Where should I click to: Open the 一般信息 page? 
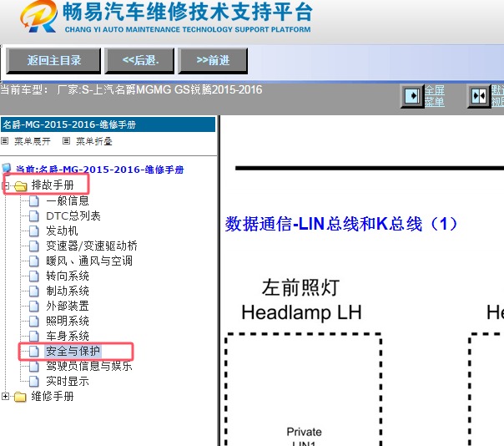coord(68,200)
